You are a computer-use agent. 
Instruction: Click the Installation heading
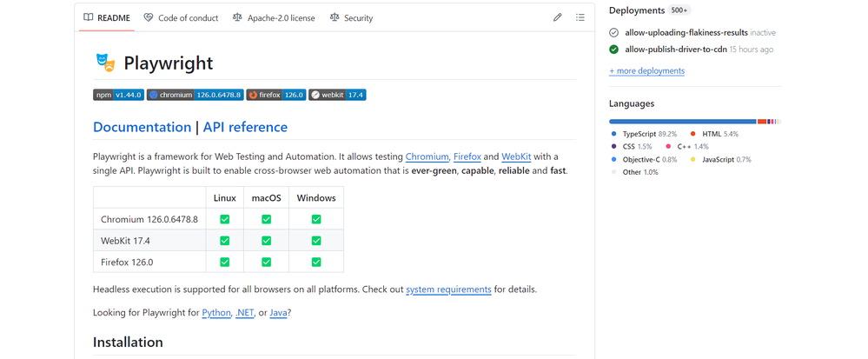tap(128, 342)
